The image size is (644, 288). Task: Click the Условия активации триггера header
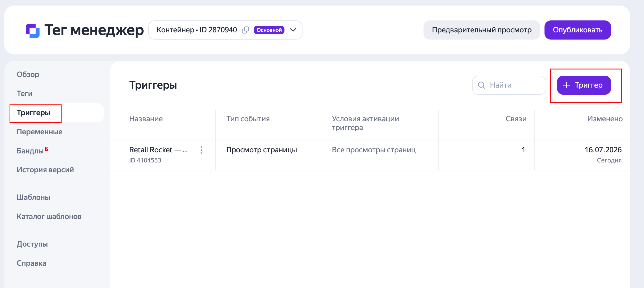365,123
